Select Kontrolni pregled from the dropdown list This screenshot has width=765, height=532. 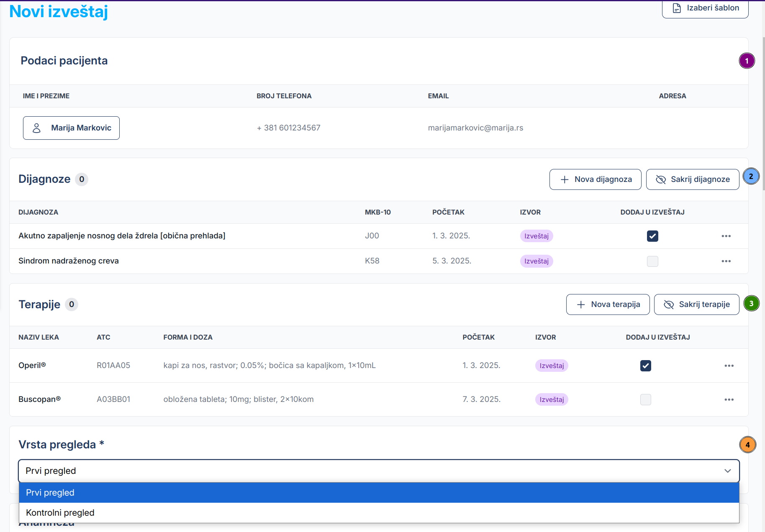[60, 513]
